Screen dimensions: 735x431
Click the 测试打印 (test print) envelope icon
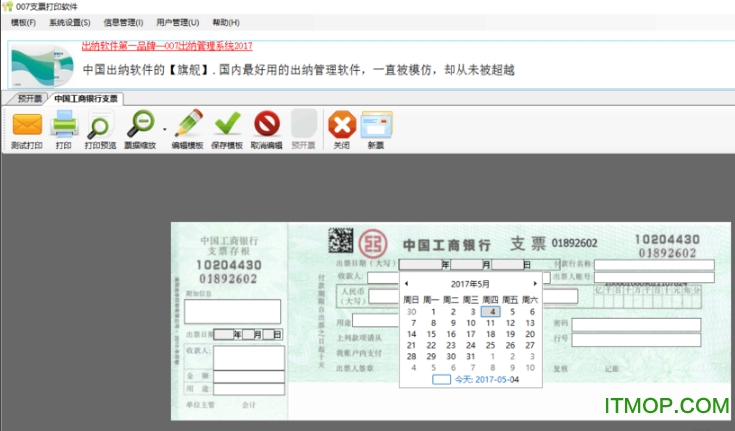click(x=26, y=126)
